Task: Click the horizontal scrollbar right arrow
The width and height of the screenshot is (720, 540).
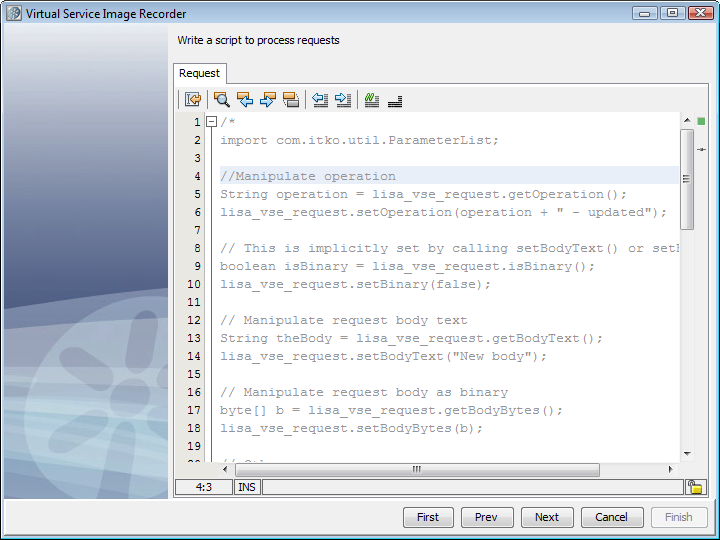Action: coord(670,469)
